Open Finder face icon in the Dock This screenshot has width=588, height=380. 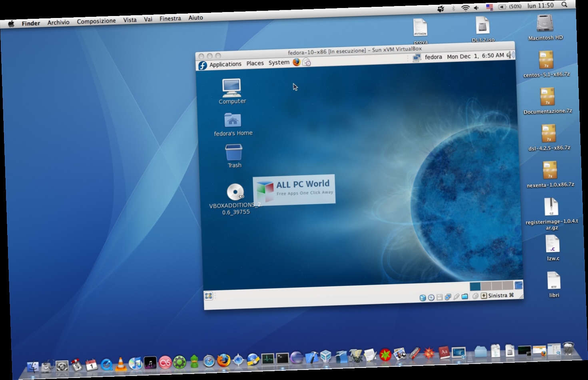[33, 367]
